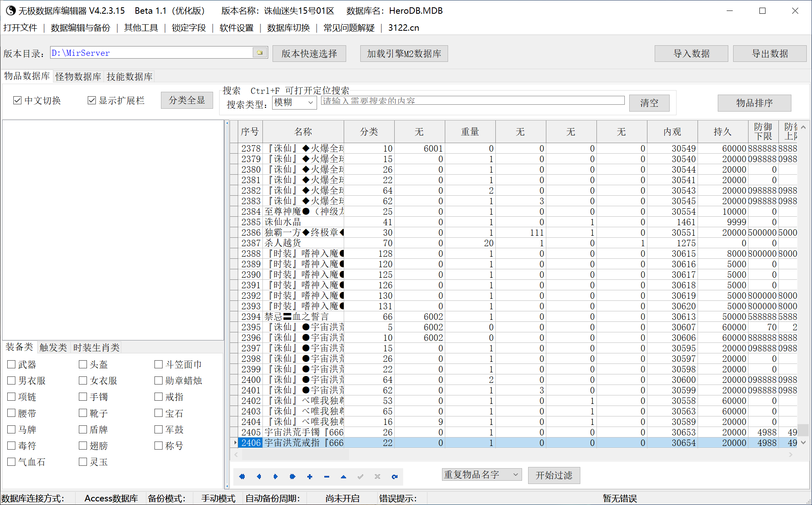Open 数据编辑与备份 menu

[80, 28]
